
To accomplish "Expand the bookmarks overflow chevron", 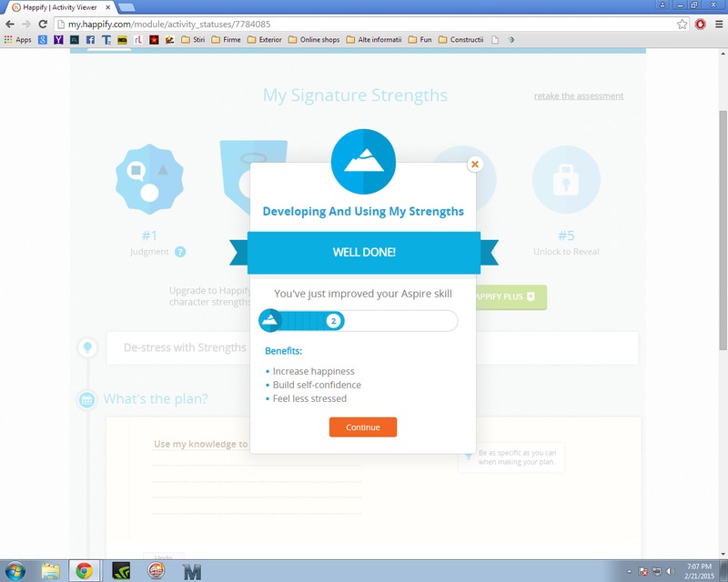I will point(511,40).
